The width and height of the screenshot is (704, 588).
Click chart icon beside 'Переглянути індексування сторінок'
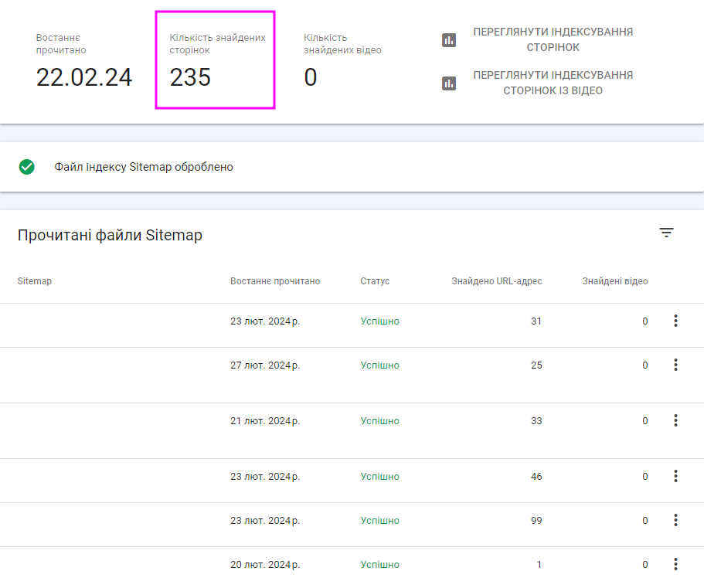coord(449,40)
